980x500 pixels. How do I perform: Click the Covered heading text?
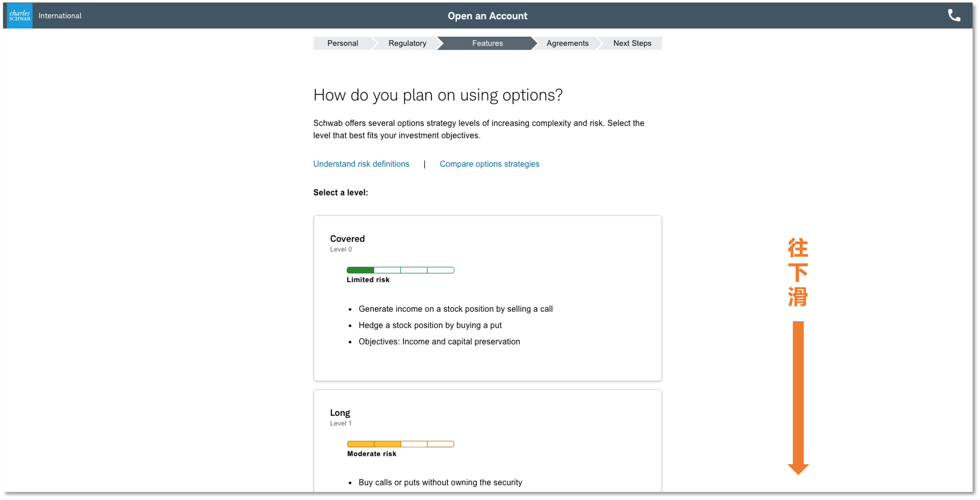click(347, 239)
